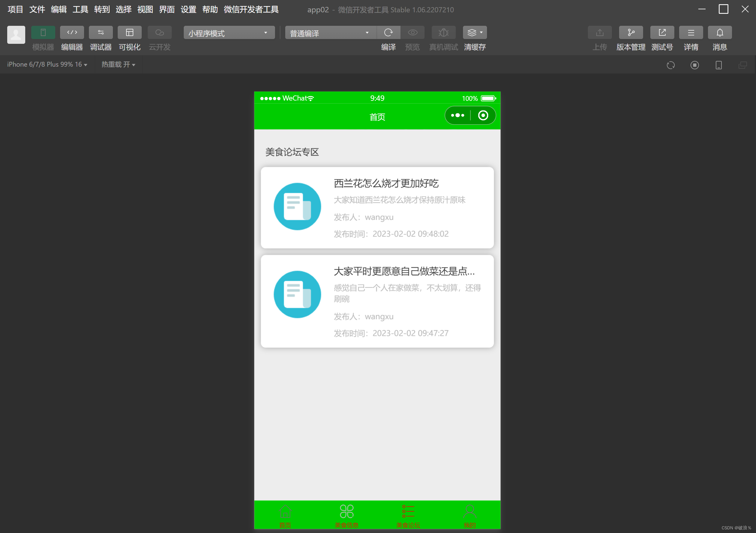Open the 文件 menu

pyautogui.click(x=37, y=10)
